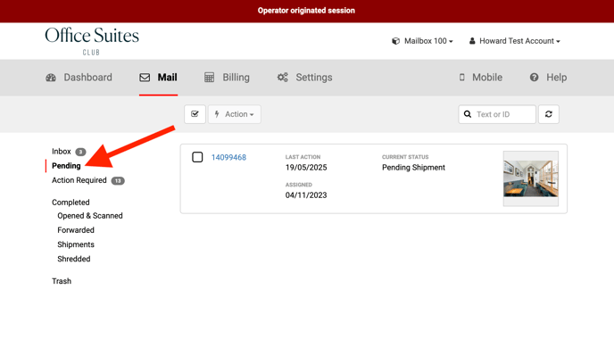View the Shredded mail folder

(74, 259)
